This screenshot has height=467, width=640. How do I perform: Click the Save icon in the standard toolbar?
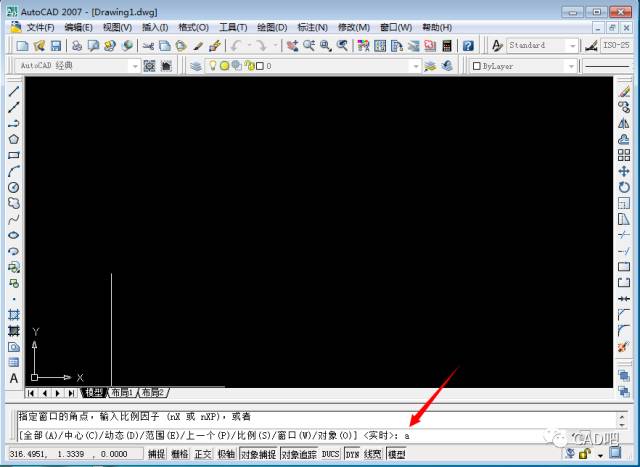[57, 46]
